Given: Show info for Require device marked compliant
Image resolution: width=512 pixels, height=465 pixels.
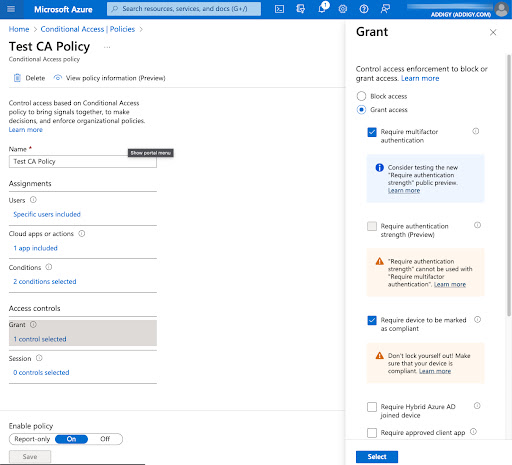Looking at the screenshot, I should click(477, 320).
